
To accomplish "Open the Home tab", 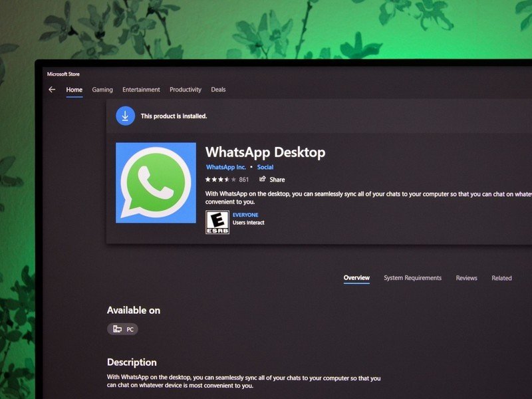I will (74, 89).
